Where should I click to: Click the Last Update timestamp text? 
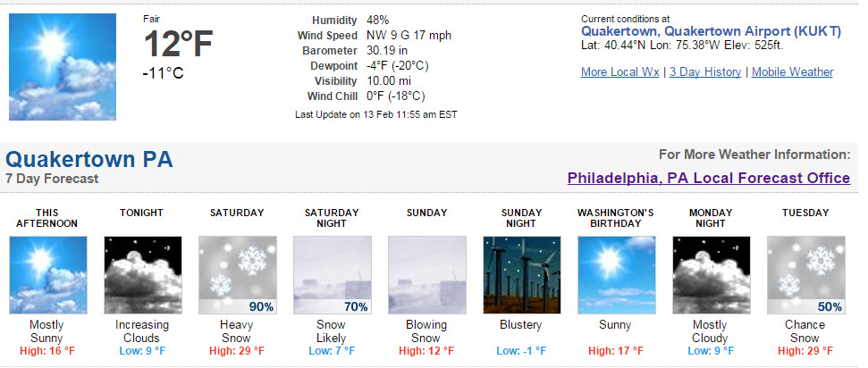tap(375, 115)
